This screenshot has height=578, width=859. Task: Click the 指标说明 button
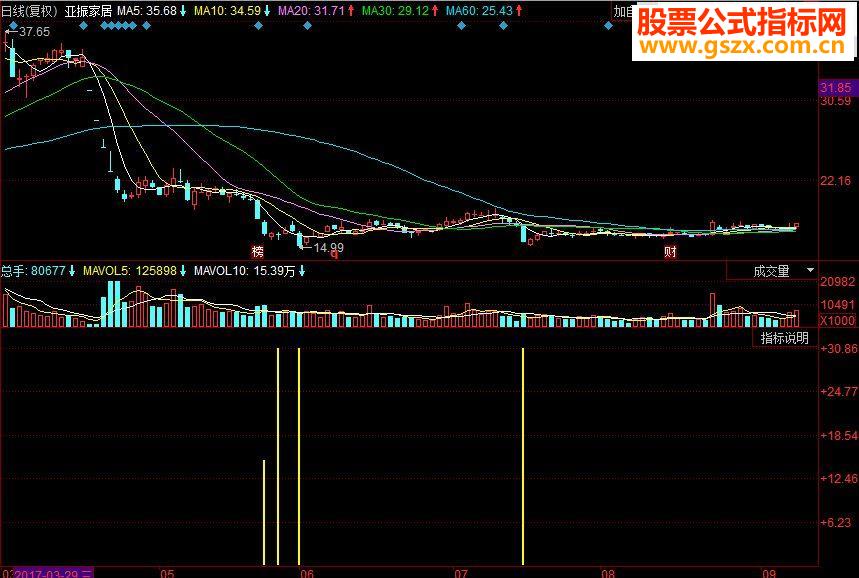[x=786, y=338]
